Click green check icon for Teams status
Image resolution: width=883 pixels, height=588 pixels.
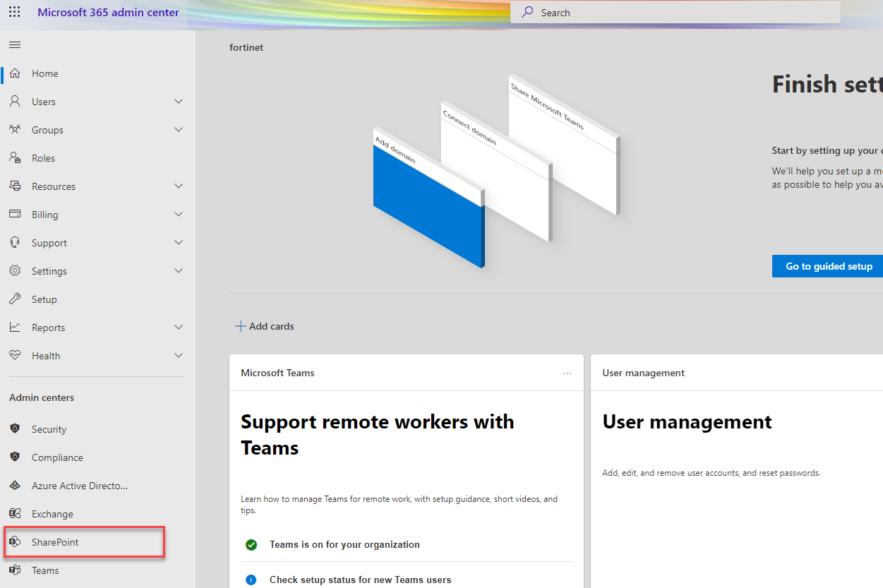click(251, 545)
